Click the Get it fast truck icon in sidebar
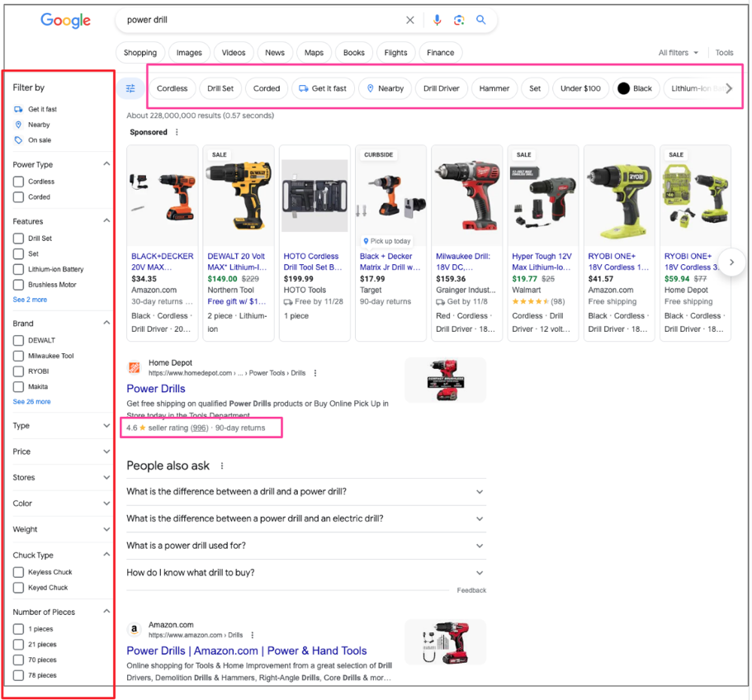Viewport: 752px width, 700px height. [18, 109]
